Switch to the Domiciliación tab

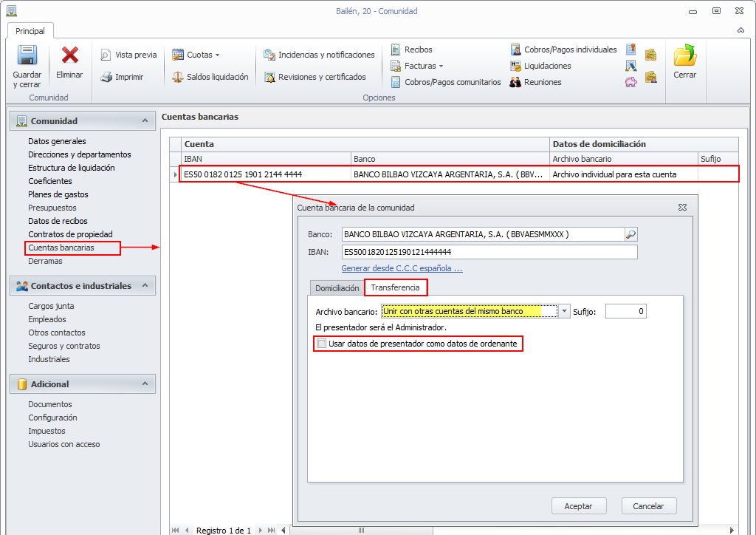(337, 288)
